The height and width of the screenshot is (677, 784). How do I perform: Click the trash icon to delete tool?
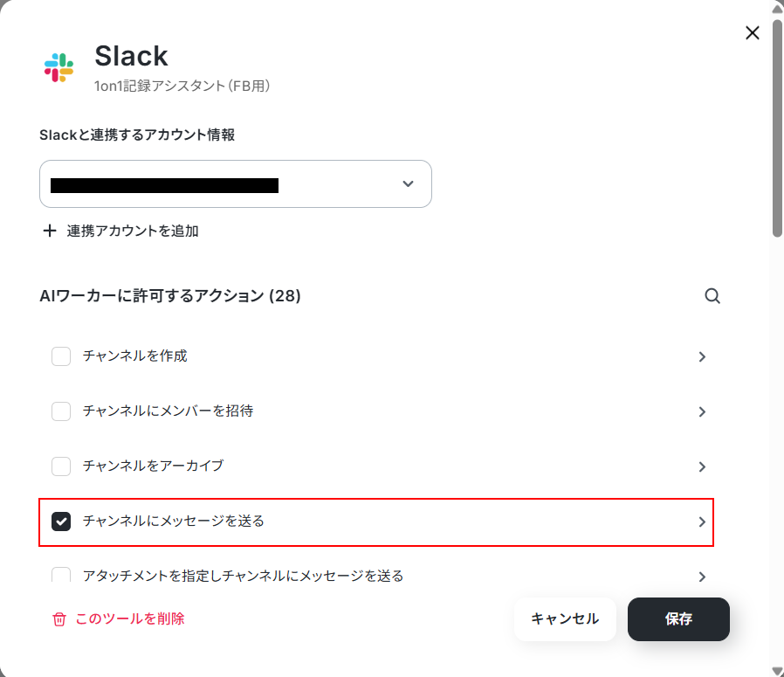[x=59, y=619]
